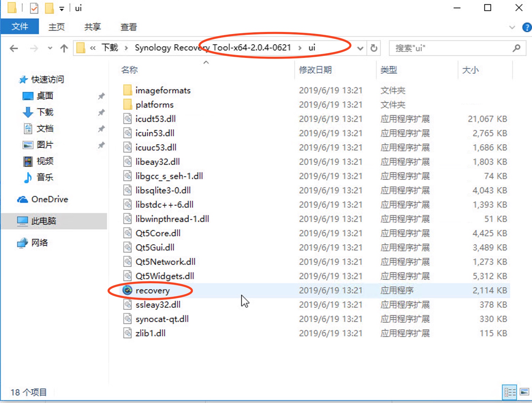Click the icuin53.dll file icon
The height and width of the screenshot is (403, 532).
(x=127, y=133)
